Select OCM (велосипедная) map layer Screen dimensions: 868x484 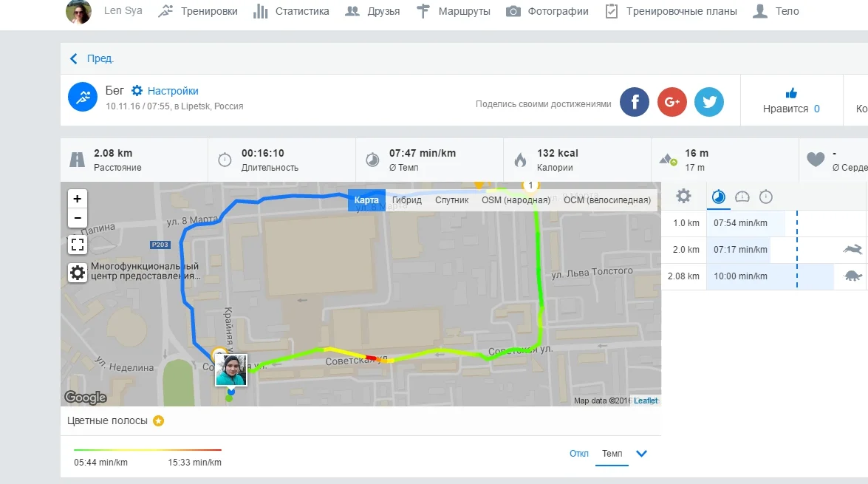(607, 200)
